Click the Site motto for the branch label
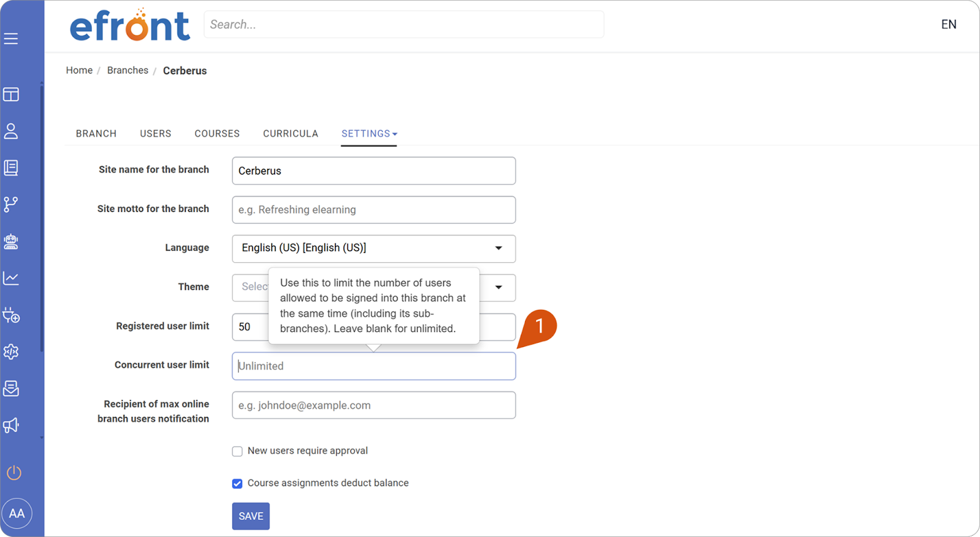 click(153, 209)
